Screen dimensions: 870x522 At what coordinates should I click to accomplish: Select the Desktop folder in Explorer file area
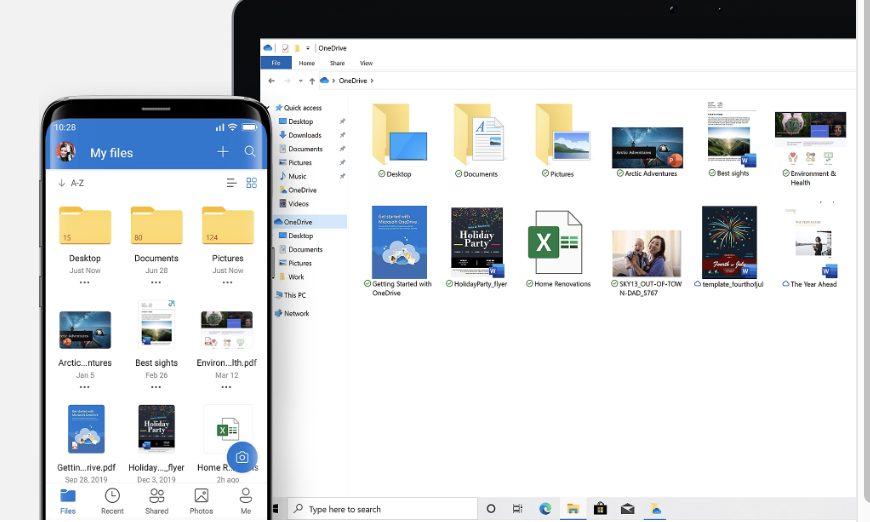(x=399, y=141)
